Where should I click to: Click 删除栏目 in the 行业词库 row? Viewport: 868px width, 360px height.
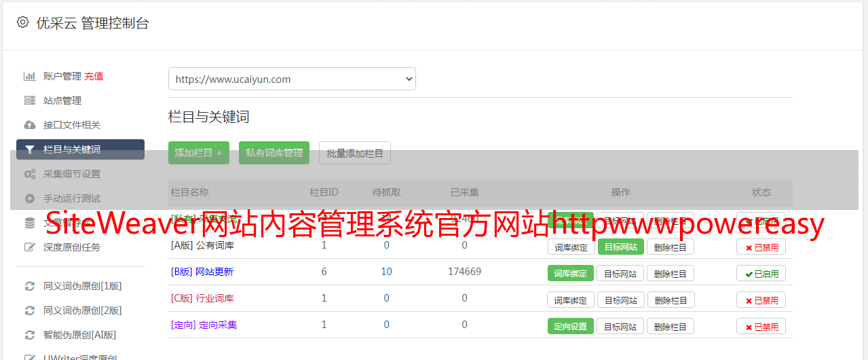(x=671, y=300)
